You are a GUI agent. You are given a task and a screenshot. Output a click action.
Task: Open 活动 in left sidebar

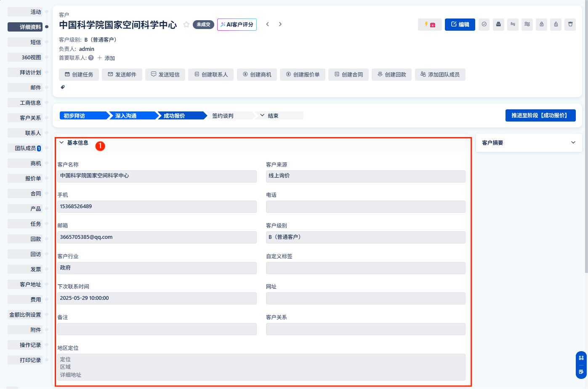click(x=25, y=12)
